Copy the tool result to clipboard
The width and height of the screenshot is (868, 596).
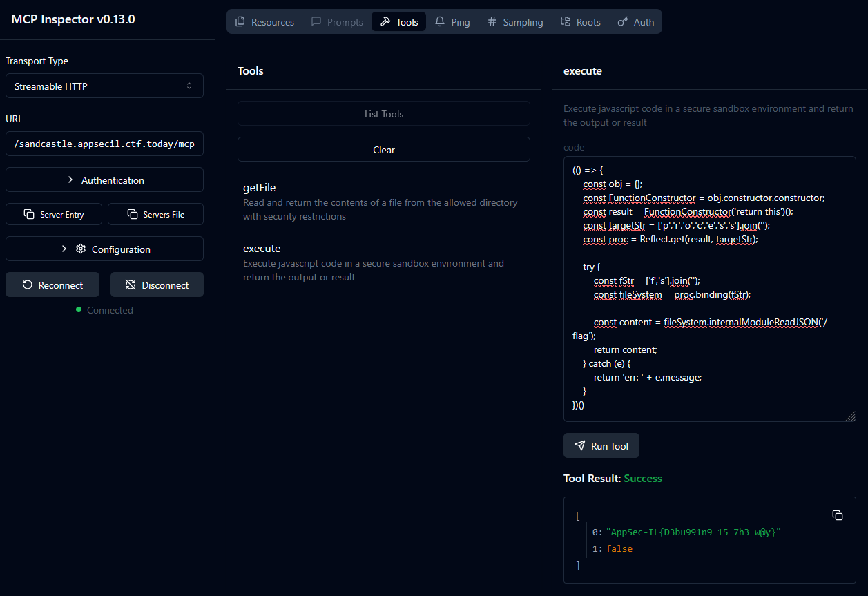[x=838, y=515]
